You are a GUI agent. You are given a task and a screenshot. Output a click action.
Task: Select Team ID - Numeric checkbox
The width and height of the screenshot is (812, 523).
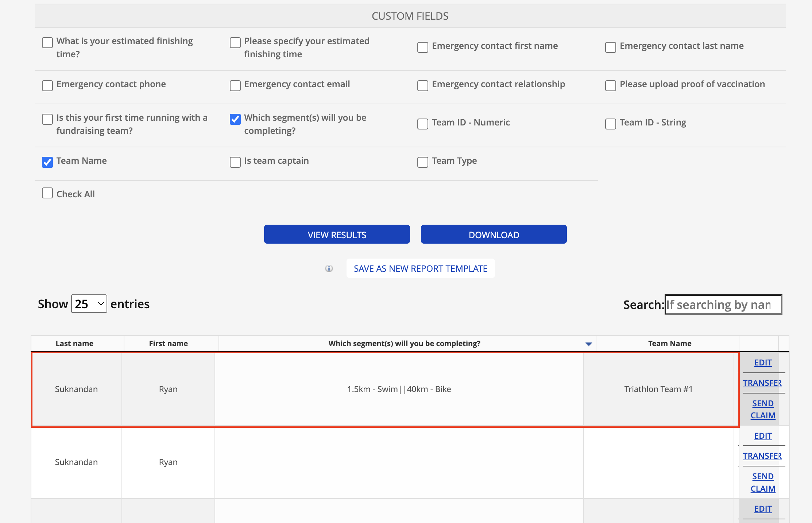(423, 124)
